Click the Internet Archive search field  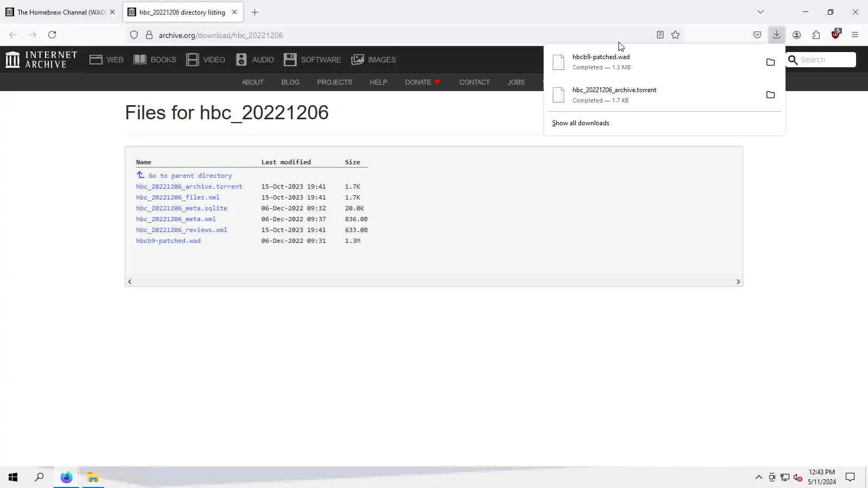pyautogui.click(x=821, y=60)
